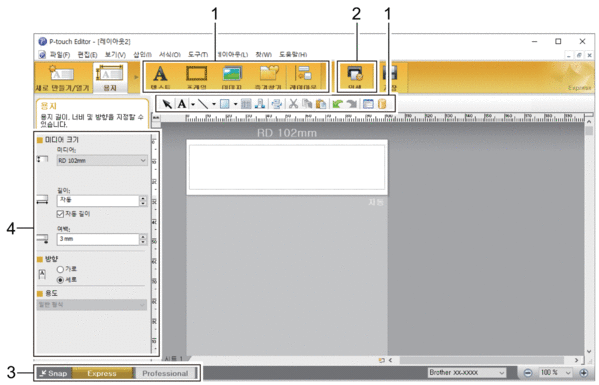Open the Brother XX-XXXX printer dropdown

pos(466,372)
